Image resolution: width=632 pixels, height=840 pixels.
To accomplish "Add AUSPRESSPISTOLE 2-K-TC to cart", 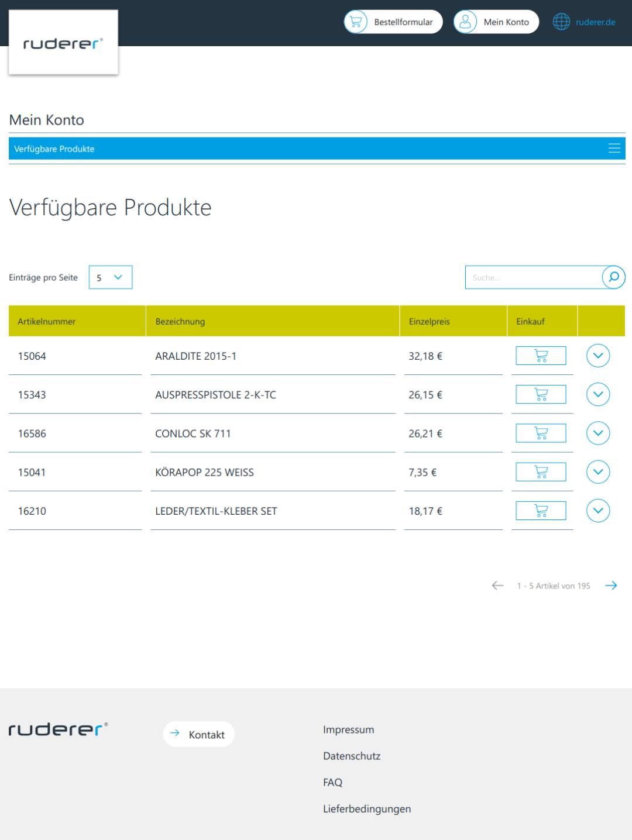I will pos(541,394).
